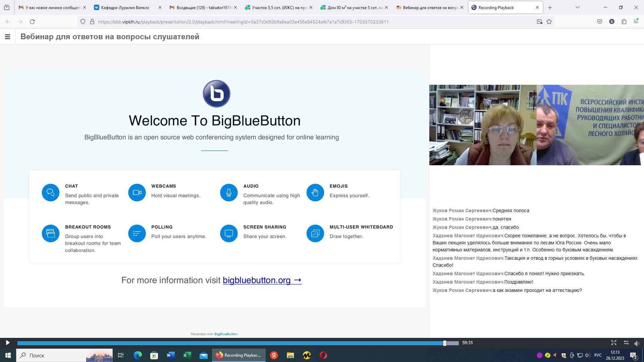Viewport: 644px width, 362px height.
Task: Seek along the playback progress bar
Action: 235,343
